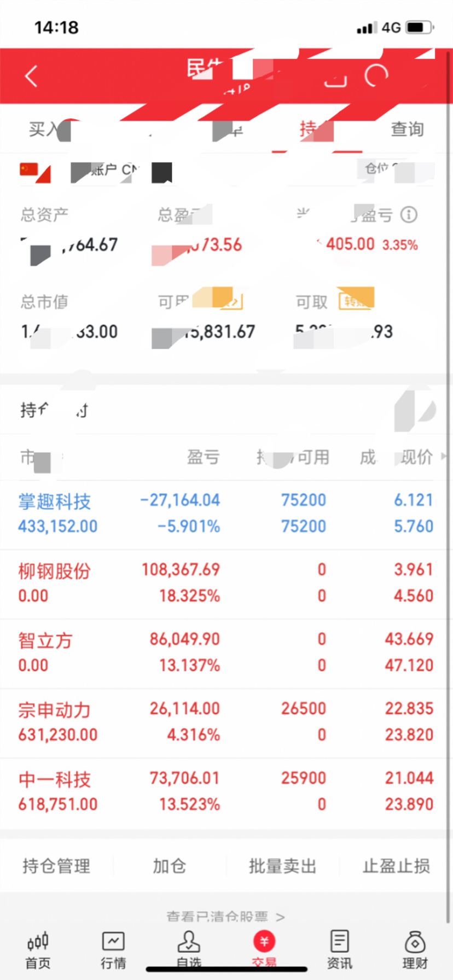Tap 智立方 current price 47.120
Viewport: 453px width, 980px height.
click(x=409, y=665)
